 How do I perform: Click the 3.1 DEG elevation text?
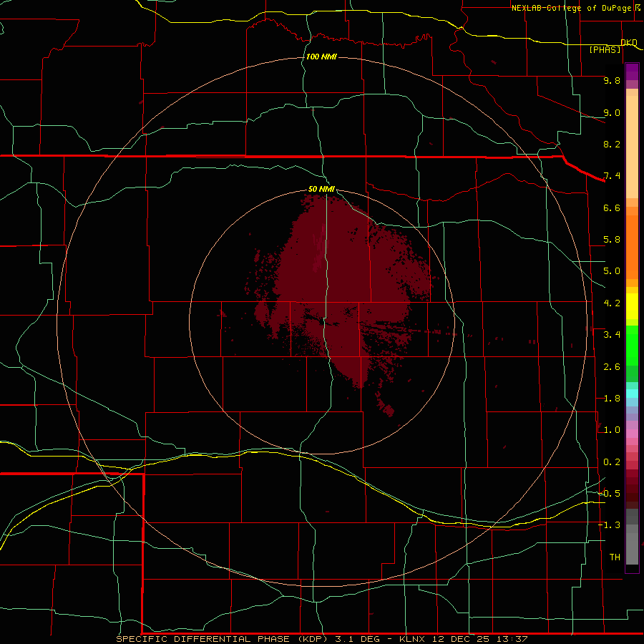357,639
